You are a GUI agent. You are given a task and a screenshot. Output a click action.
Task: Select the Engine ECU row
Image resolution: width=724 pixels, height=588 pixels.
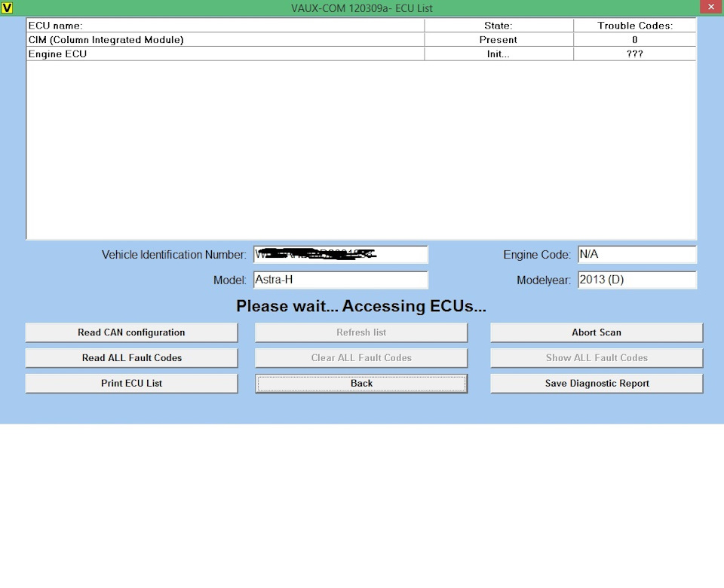361,54
